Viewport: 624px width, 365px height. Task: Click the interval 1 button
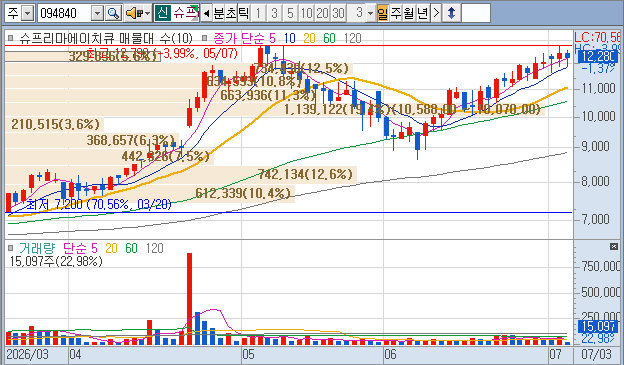[258, 13]
